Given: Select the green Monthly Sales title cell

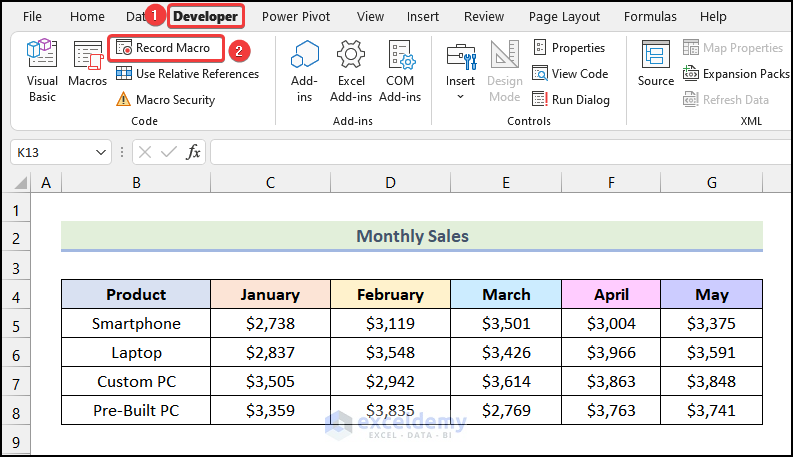Looking at the screenshot, I should 412,237.
